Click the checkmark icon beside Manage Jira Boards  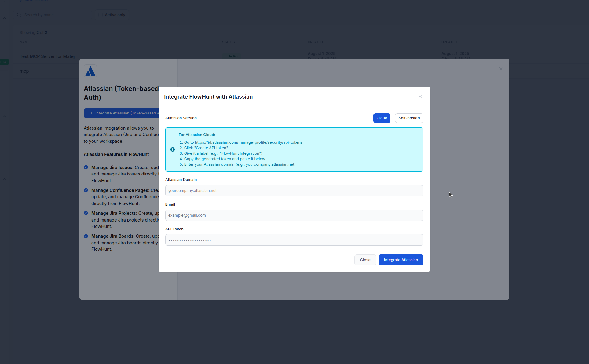point(86,236)
